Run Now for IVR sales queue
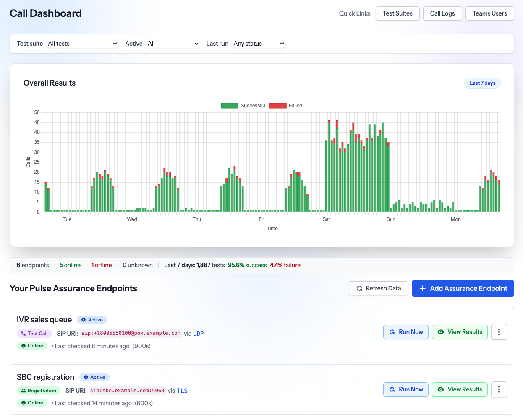This screenshot has height=420, width=523. point(406,332)
